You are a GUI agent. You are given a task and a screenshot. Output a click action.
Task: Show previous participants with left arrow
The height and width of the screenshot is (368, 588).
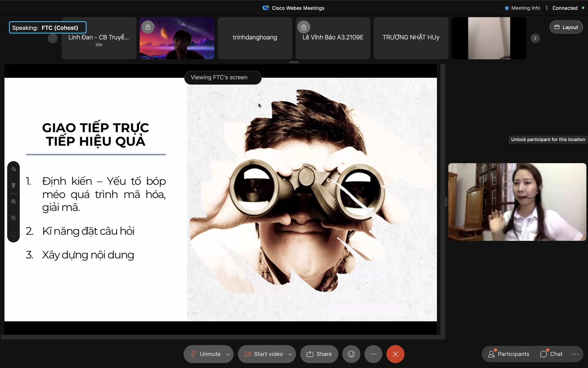coord(52,38)
